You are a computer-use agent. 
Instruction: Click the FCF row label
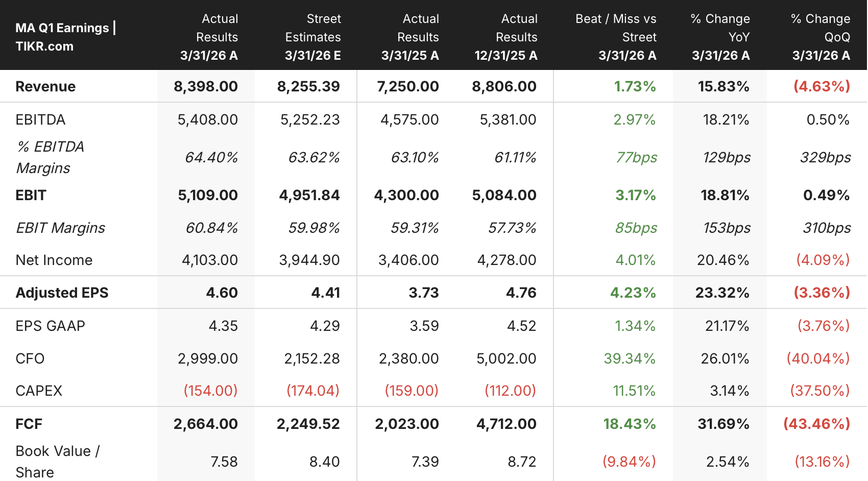[x=29, y=424]
